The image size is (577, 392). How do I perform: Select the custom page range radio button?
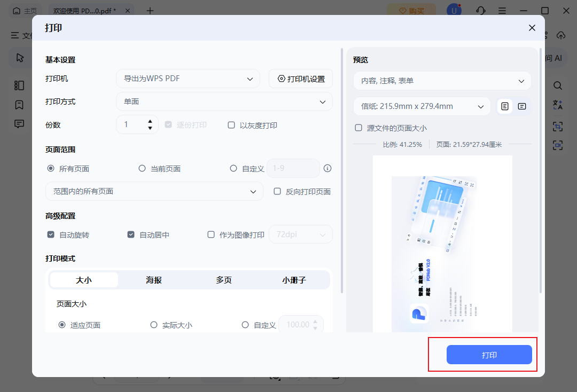coord(233,168)
